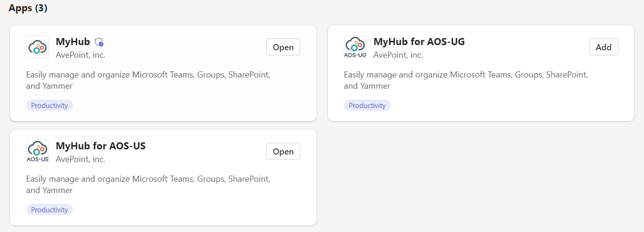
Task: Click the Productivity tag on AOS-US card
Action: click(49, 209)
